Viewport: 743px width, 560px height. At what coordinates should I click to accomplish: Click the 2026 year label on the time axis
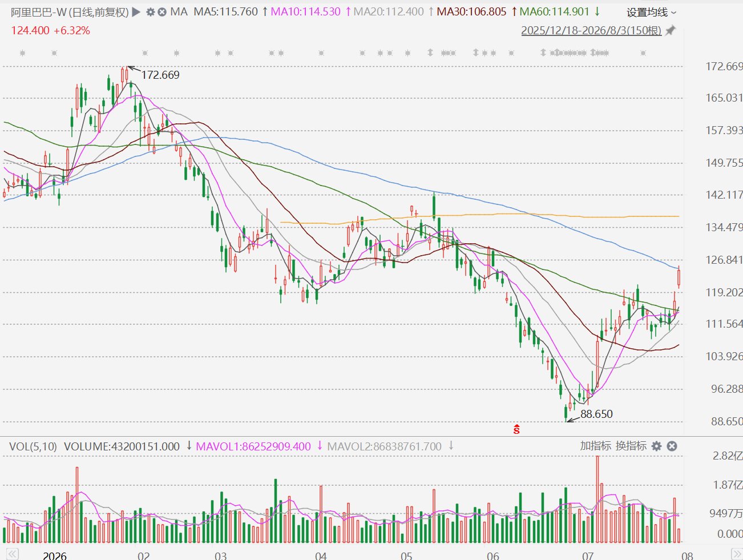tap(55, 555)
